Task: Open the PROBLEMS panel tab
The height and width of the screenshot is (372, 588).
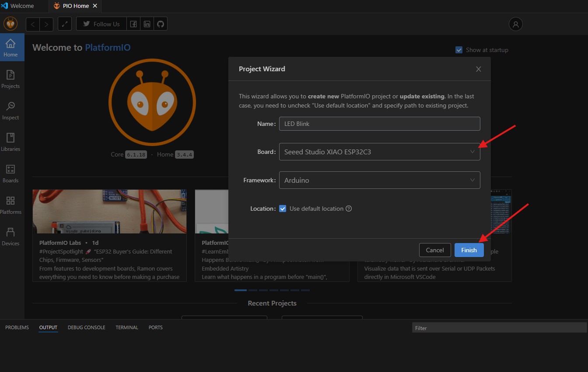Action: click(x=17, y=327)
